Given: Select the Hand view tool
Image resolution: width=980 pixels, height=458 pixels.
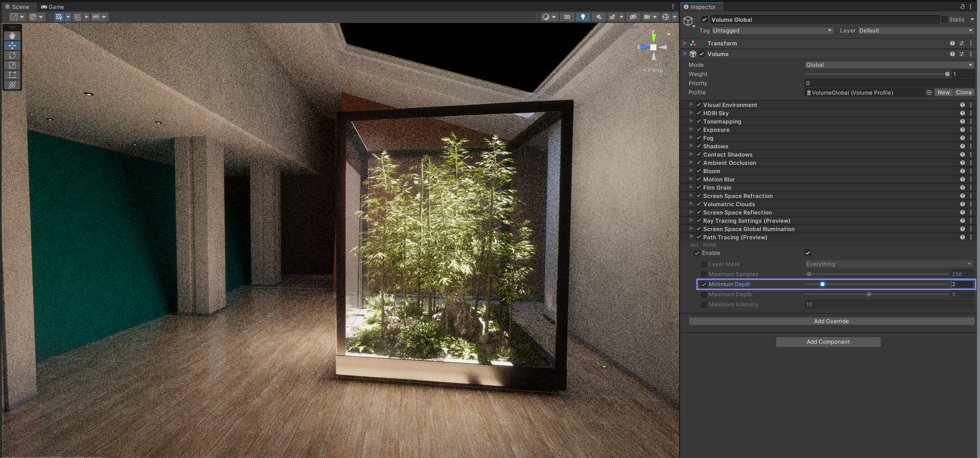Looking at the screenshot, I should click(12, 36).
